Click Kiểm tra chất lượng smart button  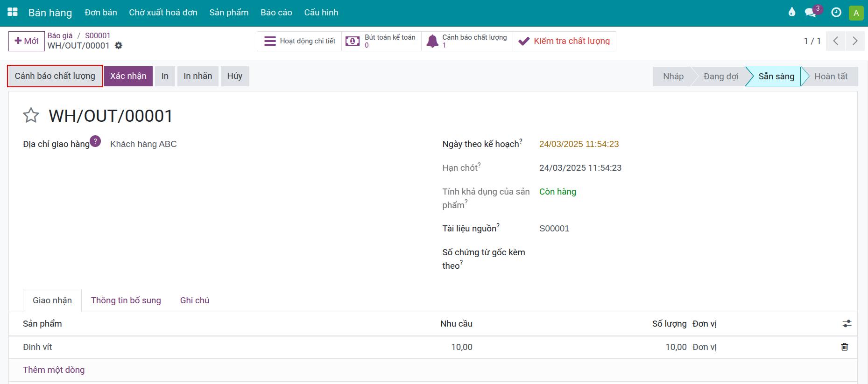tap(565, 41)
